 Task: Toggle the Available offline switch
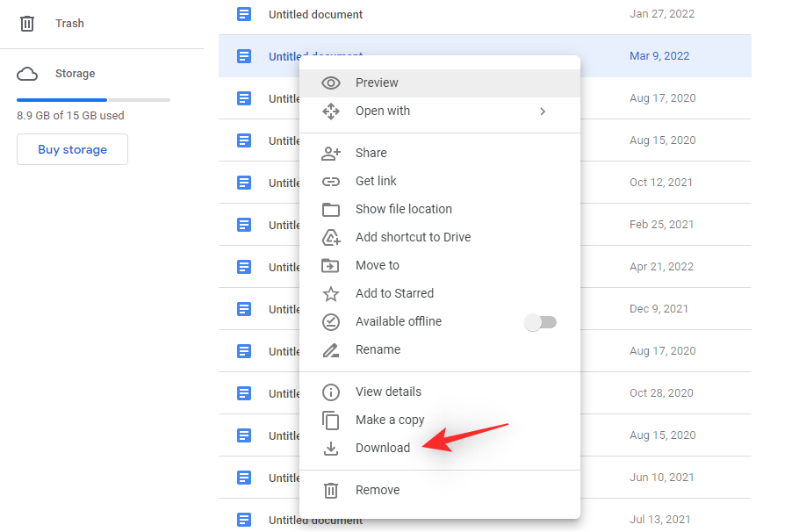541,322
